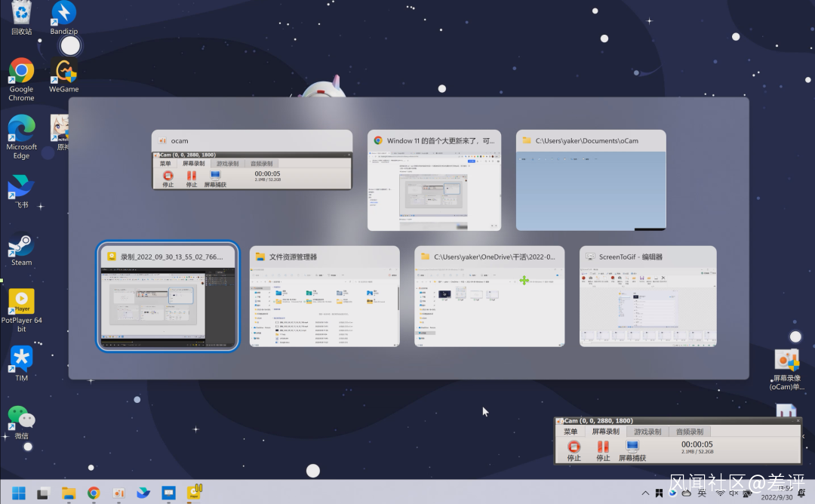Image resolution: width=815 pixels, height=504 pixels.
Task: Switch to the audio recording tab in oCam
Action: 688,432
